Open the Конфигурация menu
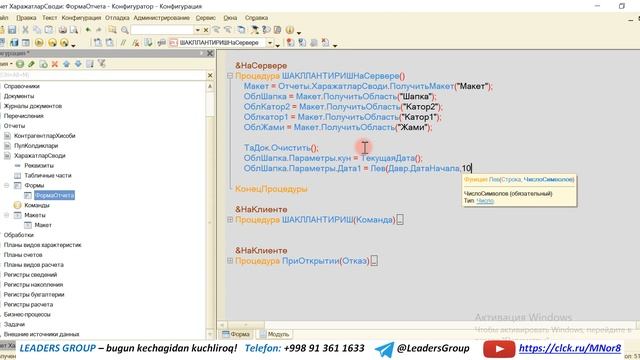 [x=81, y=18]
